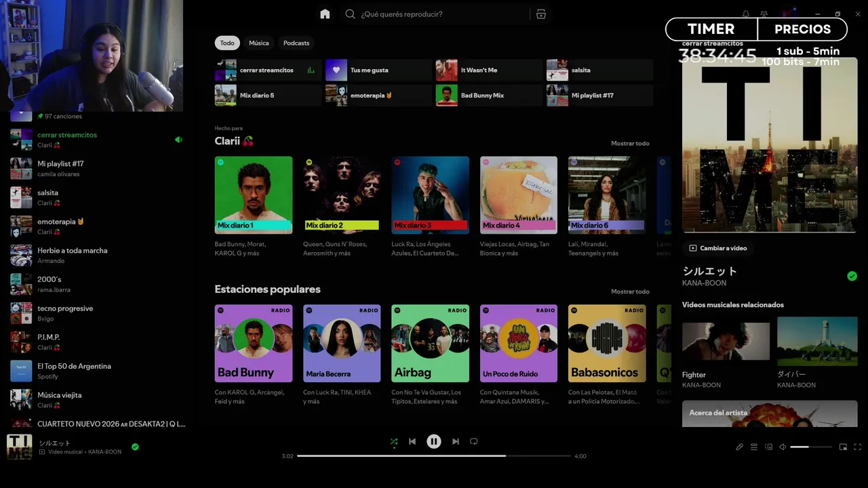Screen dimensions: 868x488
Task: Open lyrics microphone icon
Action: (740, 447)
